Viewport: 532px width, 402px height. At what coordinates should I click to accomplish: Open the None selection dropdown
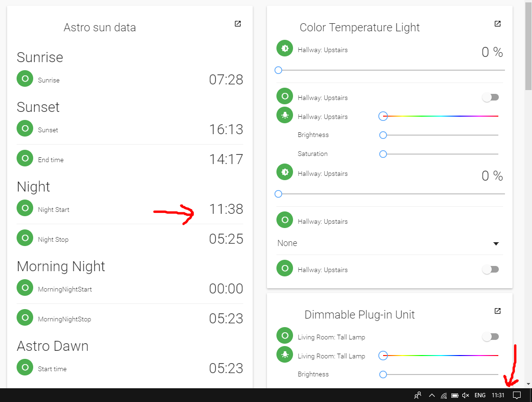(390, 243)
